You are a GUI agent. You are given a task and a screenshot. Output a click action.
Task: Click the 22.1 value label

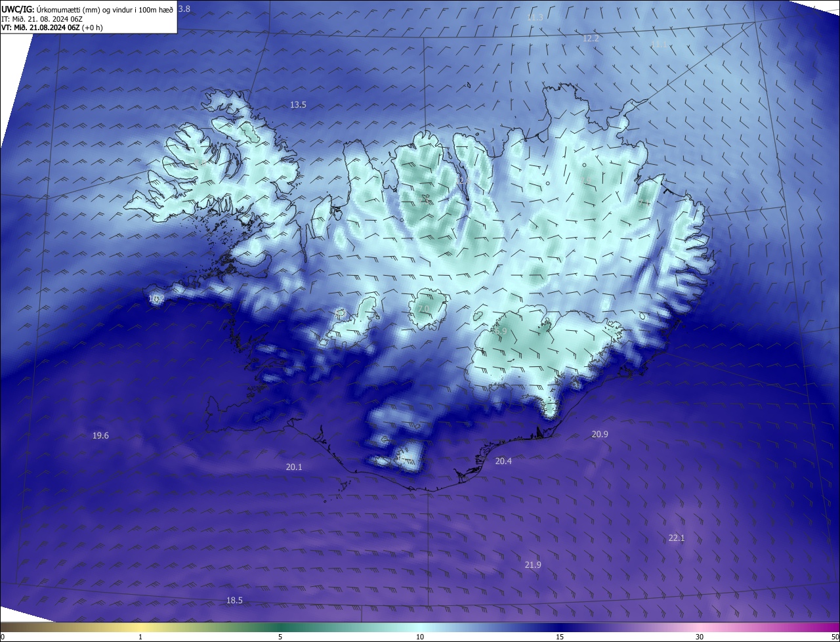click(677, 538)
